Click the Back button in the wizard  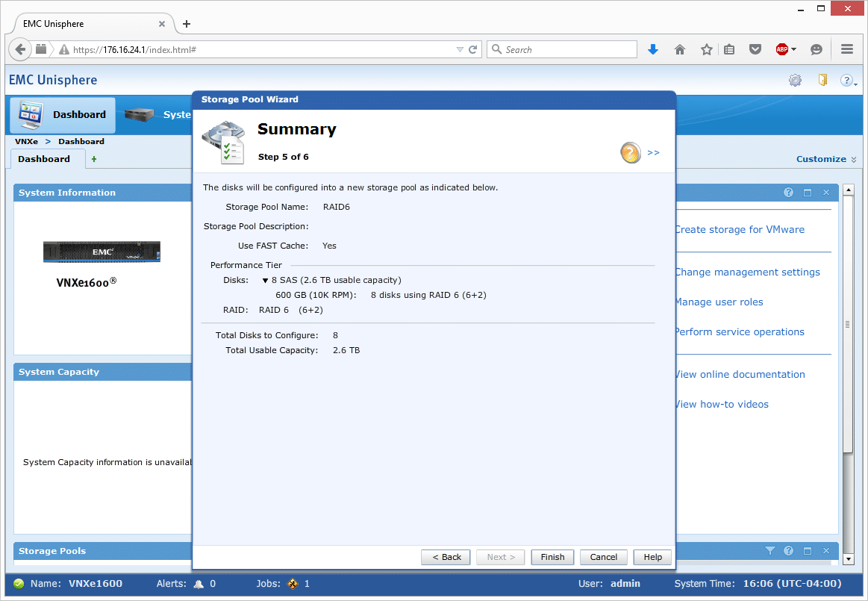(x=446, y=557)
